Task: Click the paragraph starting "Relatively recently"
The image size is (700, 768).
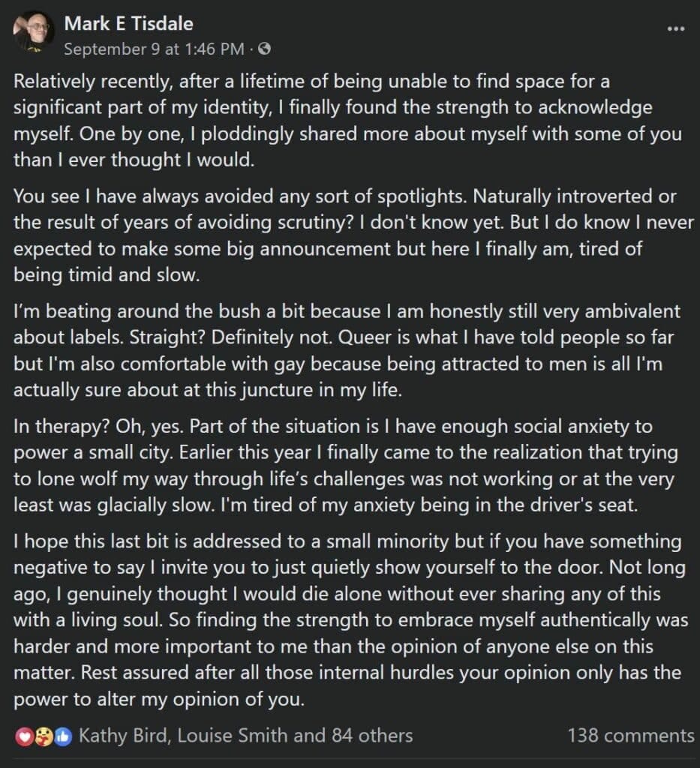Action: pyautogui.click(x=347, y=121)
